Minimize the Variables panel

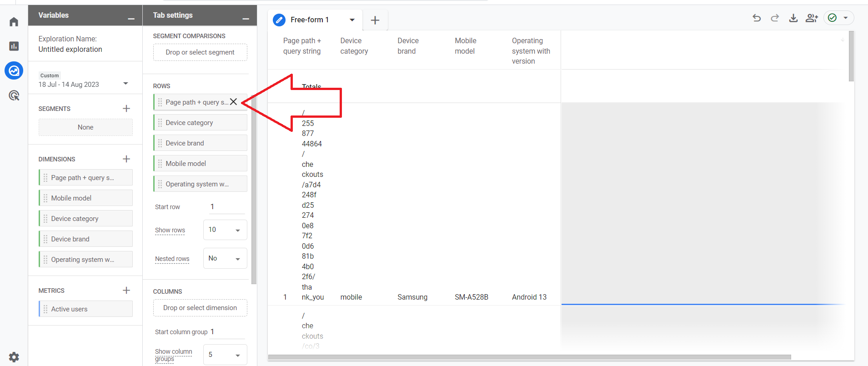click(x=131, y=19)
